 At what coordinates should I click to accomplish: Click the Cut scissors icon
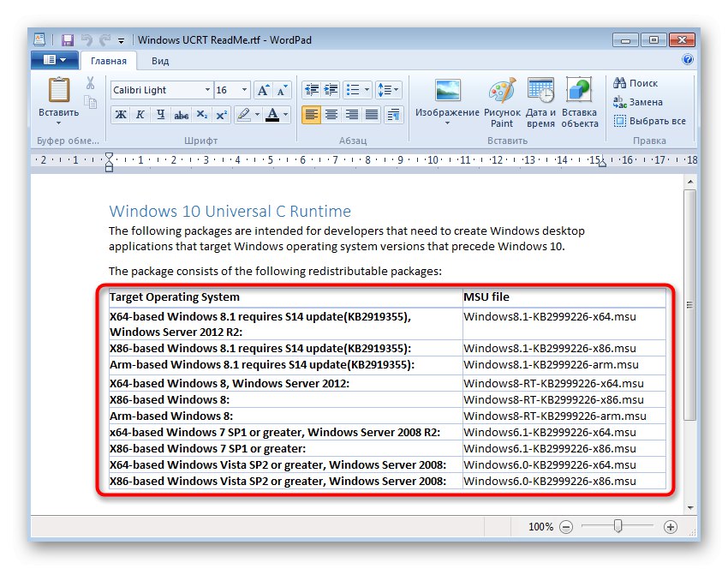coord(90,83)
